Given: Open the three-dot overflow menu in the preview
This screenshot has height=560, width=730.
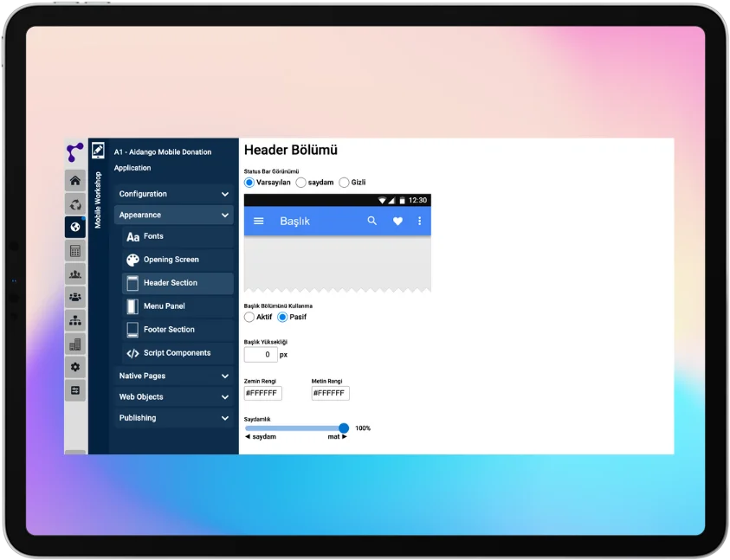Looking at the screenshot, I should (x=419, y=221).
